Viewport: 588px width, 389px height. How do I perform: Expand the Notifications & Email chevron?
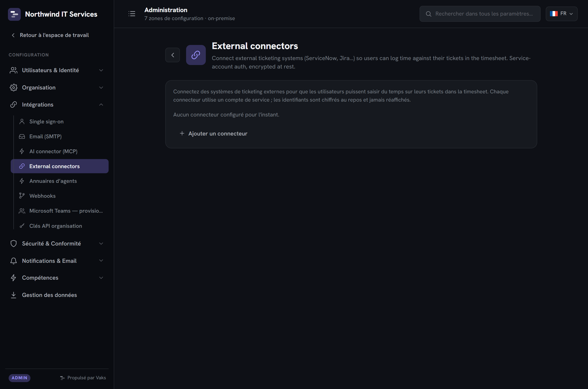[101, 261]
